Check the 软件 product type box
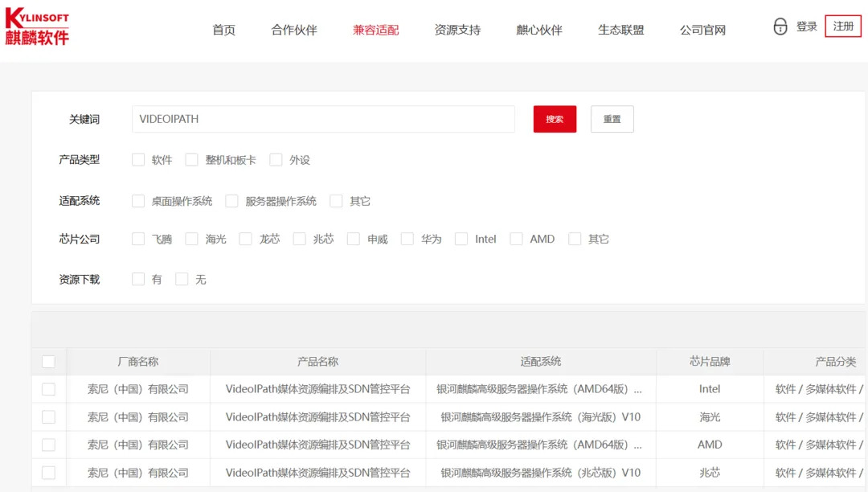This screenshot has width=868, height=492. coord(138,160)
